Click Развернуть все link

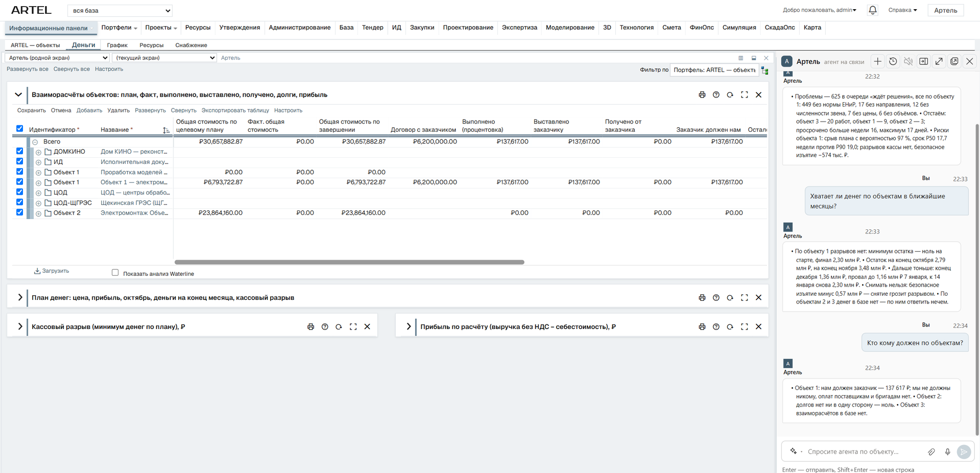[x=28, y=69]
